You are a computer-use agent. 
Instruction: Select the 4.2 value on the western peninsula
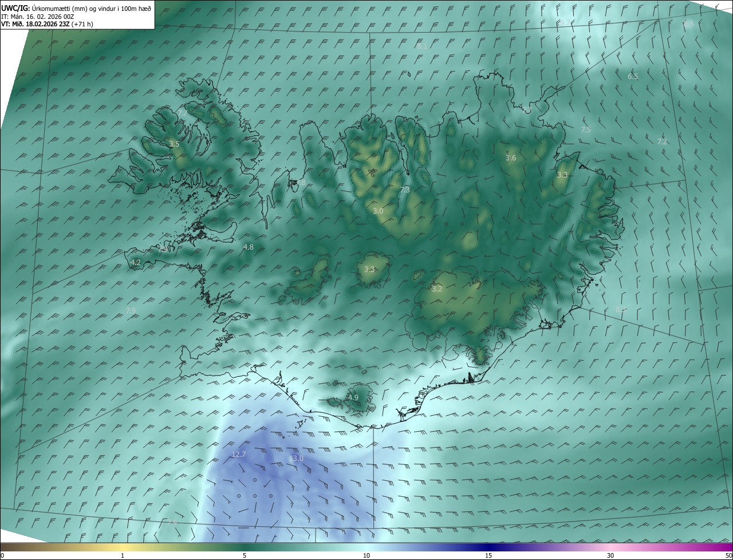click(x=136, y=263)
